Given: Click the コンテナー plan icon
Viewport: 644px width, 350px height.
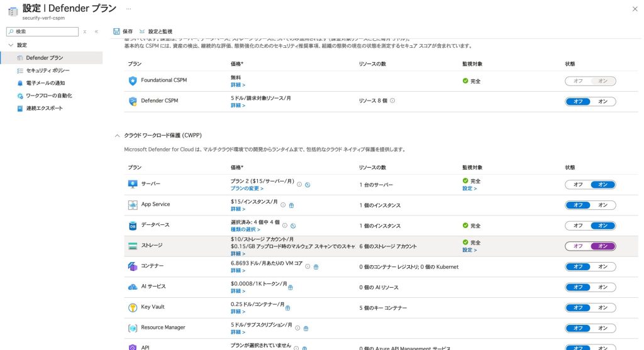Looking at the screenshot, I should click(133, 266).
